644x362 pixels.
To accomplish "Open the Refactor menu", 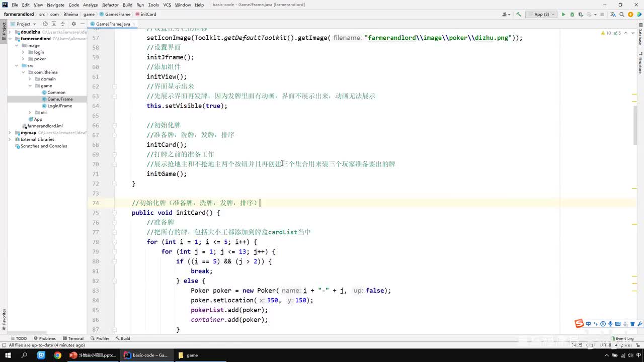I will 110,5.
